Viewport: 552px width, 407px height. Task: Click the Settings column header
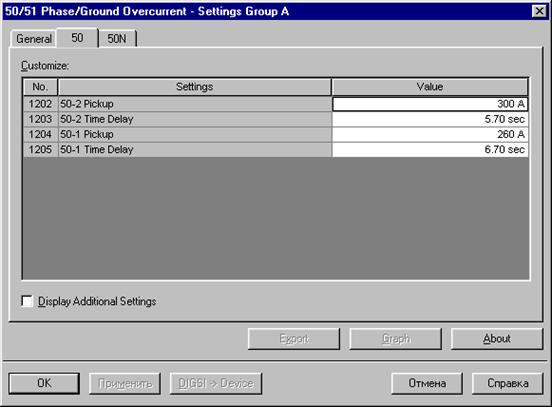pyautogui.click(x=195, y=87)
